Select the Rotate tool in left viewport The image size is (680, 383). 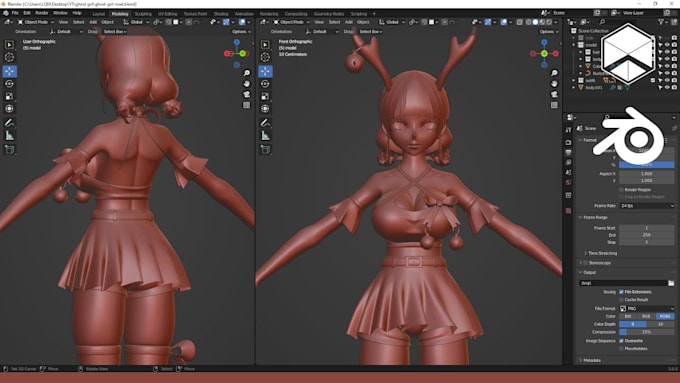10,84
